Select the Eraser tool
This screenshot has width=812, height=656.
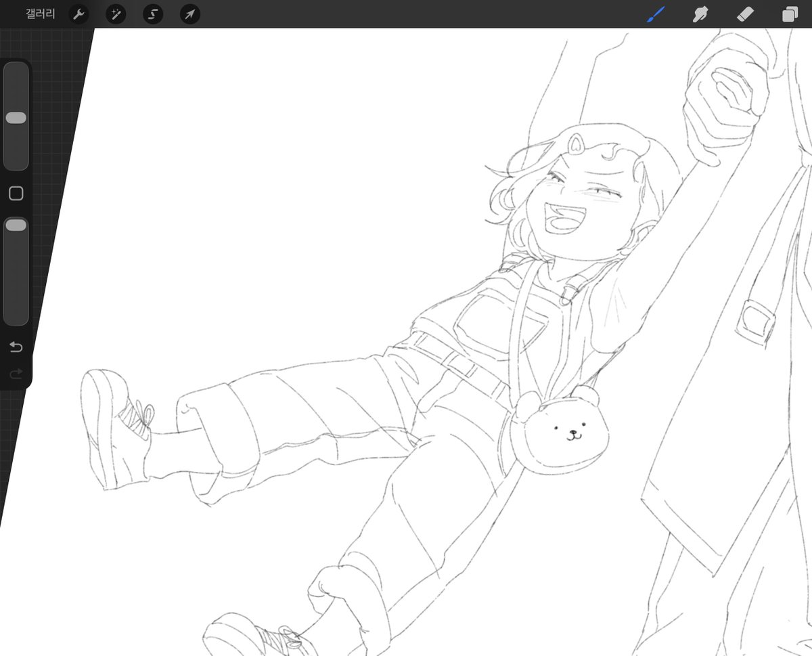pyautogui.click(x=744, y=14)
